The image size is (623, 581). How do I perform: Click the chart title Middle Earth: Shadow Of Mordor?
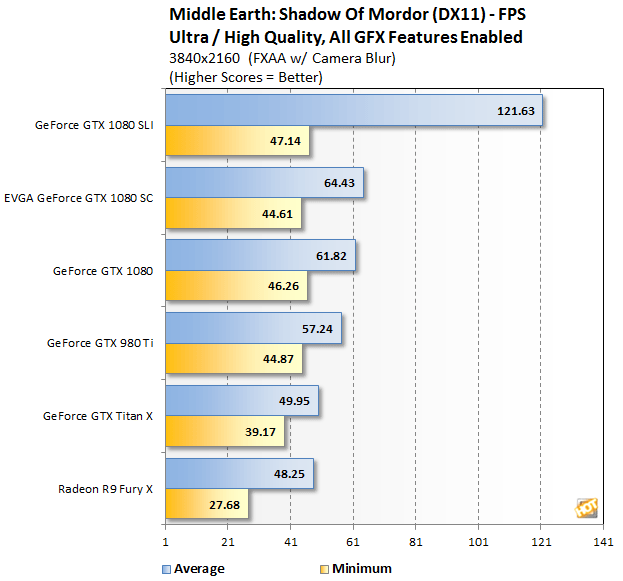(x=347, y=14)
